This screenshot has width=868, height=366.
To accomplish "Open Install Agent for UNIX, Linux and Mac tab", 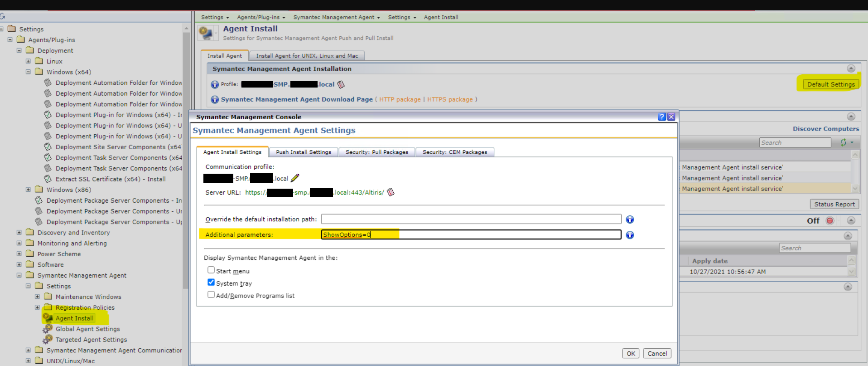I will click(307, 56).
